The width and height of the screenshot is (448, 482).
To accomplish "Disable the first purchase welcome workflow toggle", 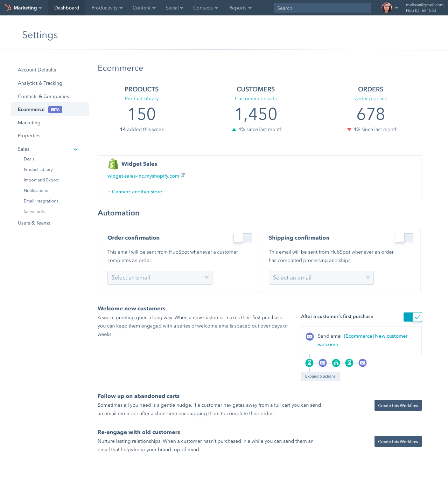I will tap(413, 317).
